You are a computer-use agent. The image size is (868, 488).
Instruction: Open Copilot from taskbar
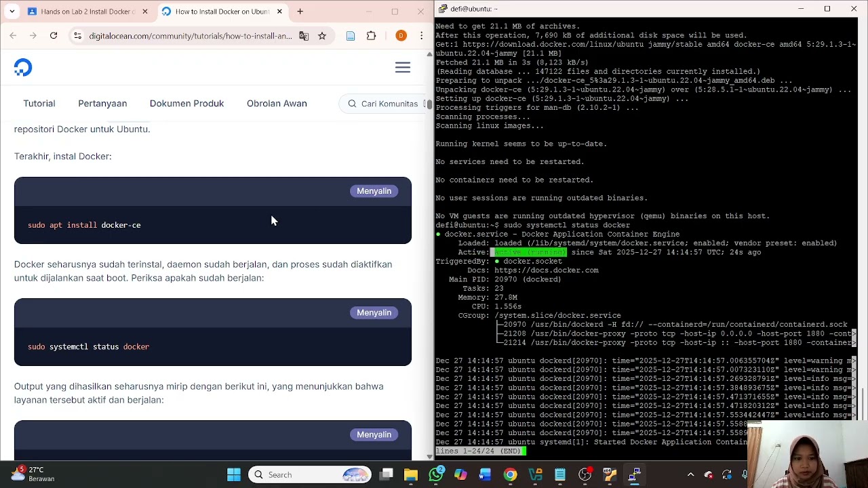click(x=460, y=475)
